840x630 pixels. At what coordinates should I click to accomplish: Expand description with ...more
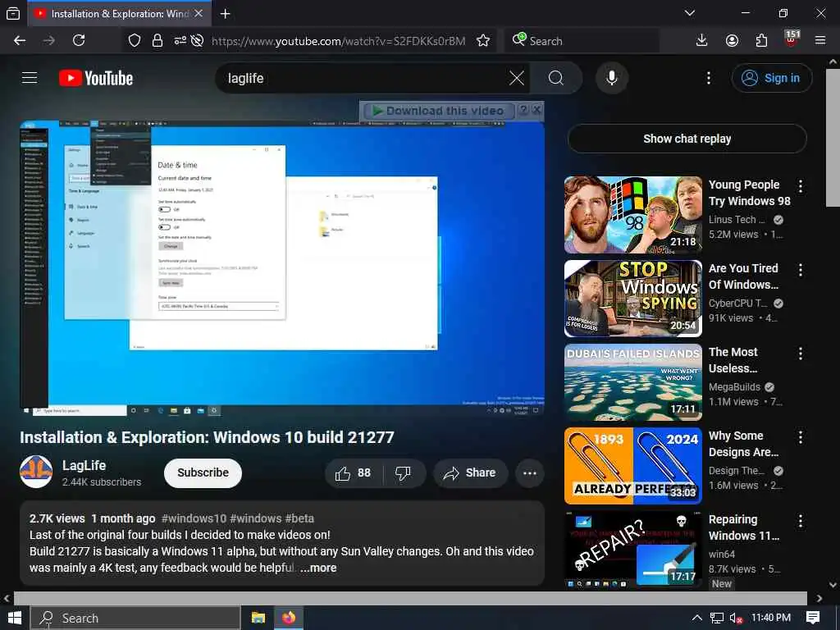[318, 568]
